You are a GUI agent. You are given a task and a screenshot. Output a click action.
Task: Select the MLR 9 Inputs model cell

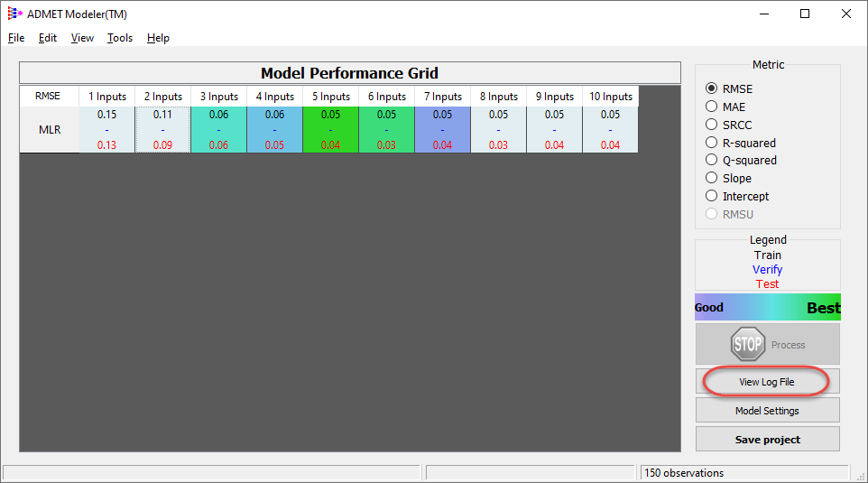(x=554, y=130)
